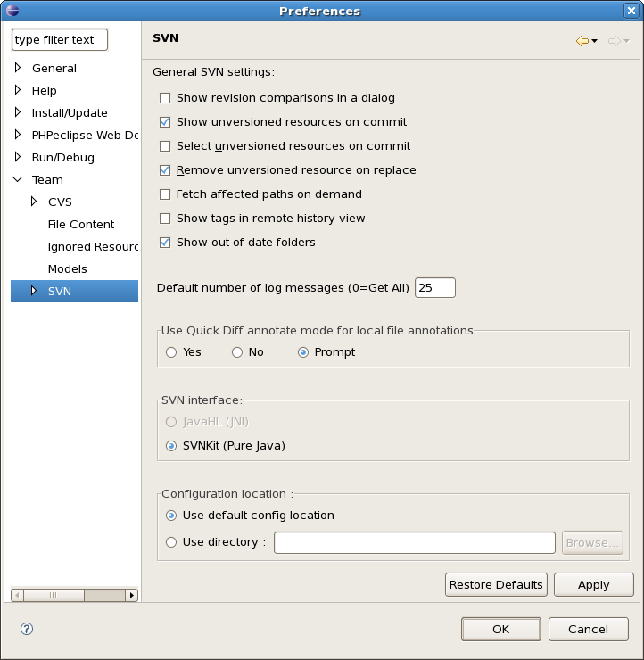644x660 pixels.
Task: Click the Eclipse icon in title bar
Action: click(12, 11)
